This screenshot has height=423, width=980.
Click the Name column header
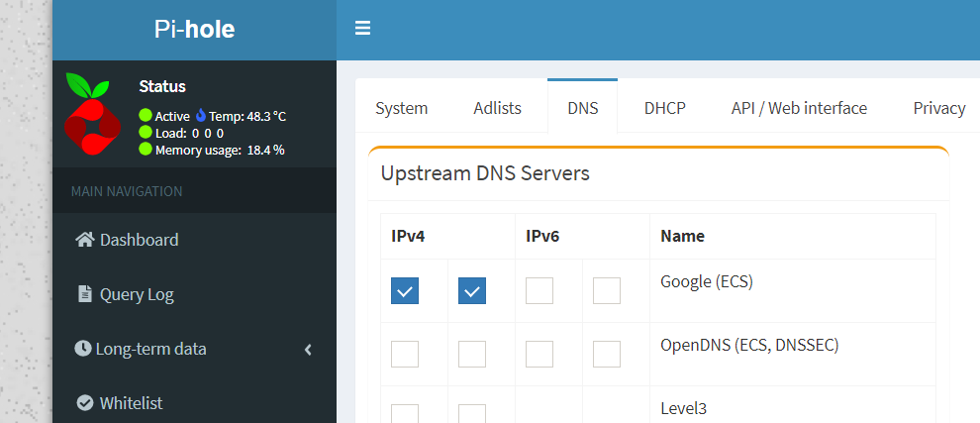[x=682, y=236]
